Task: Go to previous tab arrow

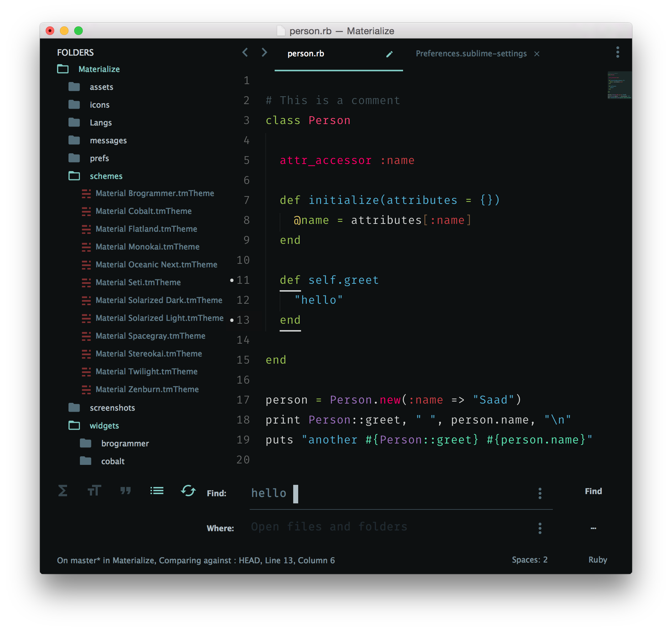Action: point(245,52)
